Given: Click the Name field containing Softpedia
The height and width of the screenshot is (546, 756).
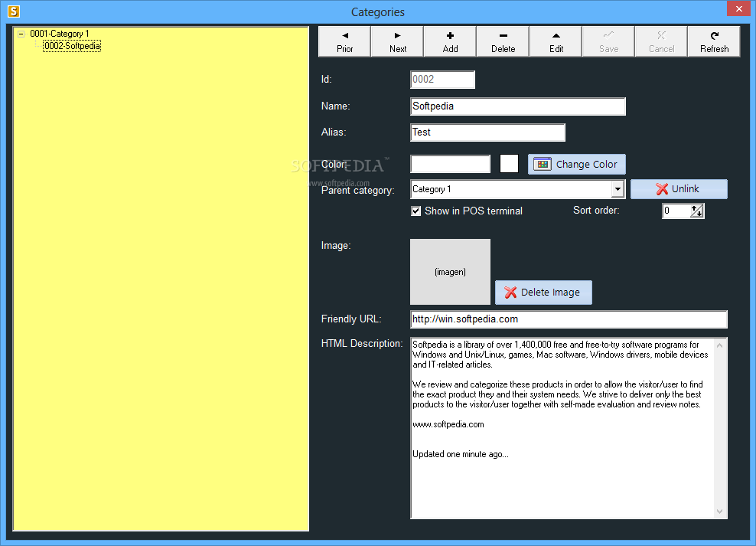Looking at the screenshot, I should click(518, 106).
